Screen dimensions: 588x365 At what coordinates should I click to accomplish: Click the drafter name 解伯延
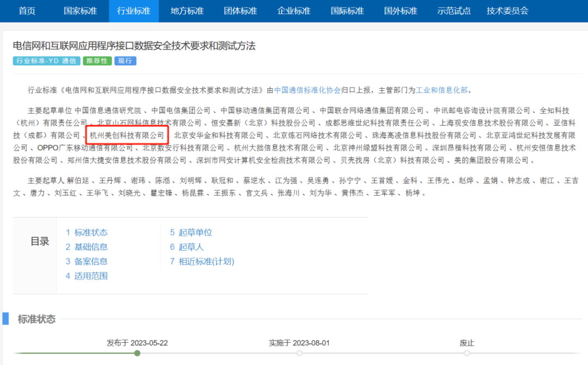click(x=78, y=181)
